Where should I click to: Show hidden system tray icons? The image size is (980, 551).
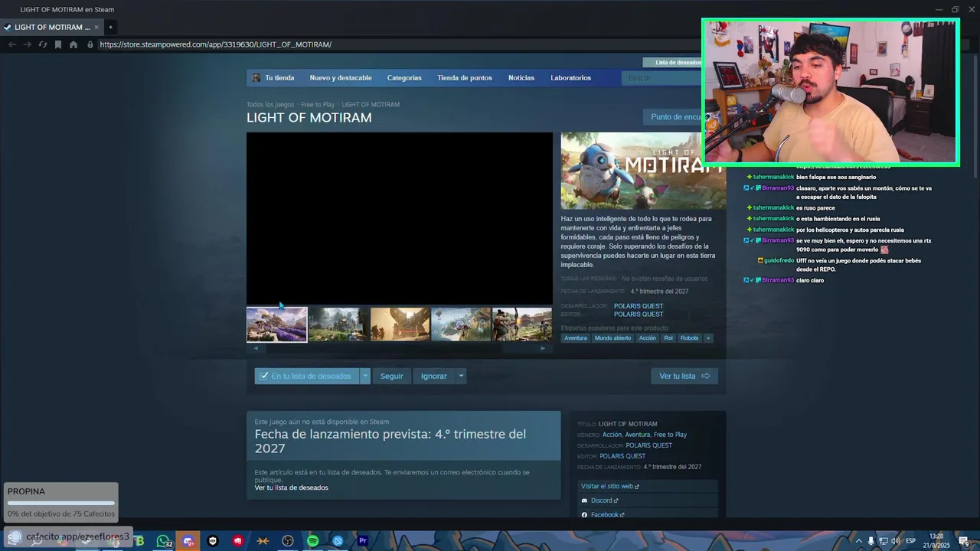point(859,541)
